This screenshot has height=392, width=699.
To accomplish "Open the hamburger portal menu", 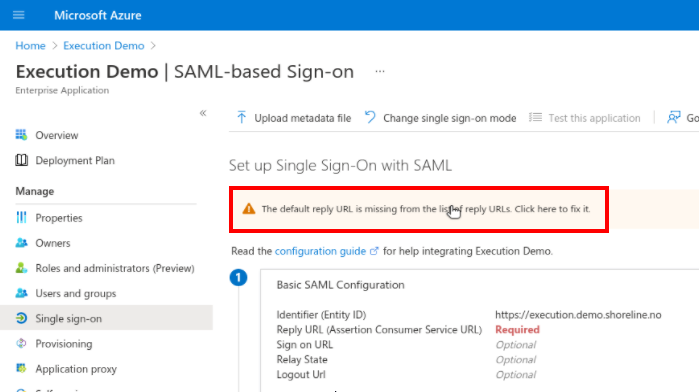I will (x=19, y=15).
